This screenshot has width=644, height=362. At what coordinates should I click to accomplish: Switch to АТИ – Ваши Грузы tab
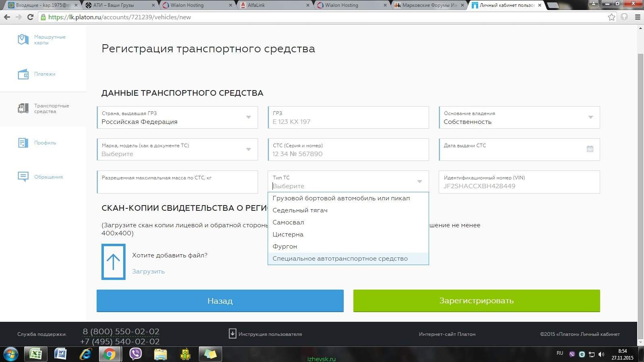(117, 5)
